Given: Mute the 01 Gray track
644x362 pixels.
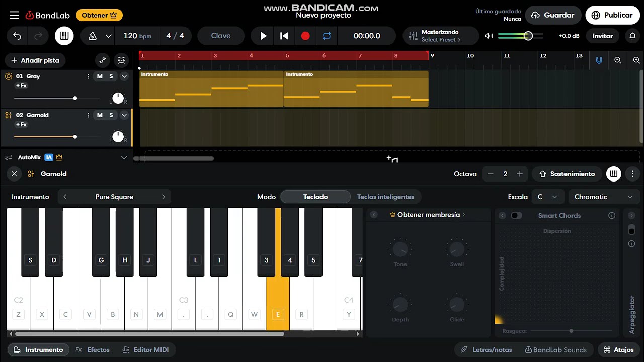Looking at the screenshot, I should pyautogui.click(x=100, y=76).
